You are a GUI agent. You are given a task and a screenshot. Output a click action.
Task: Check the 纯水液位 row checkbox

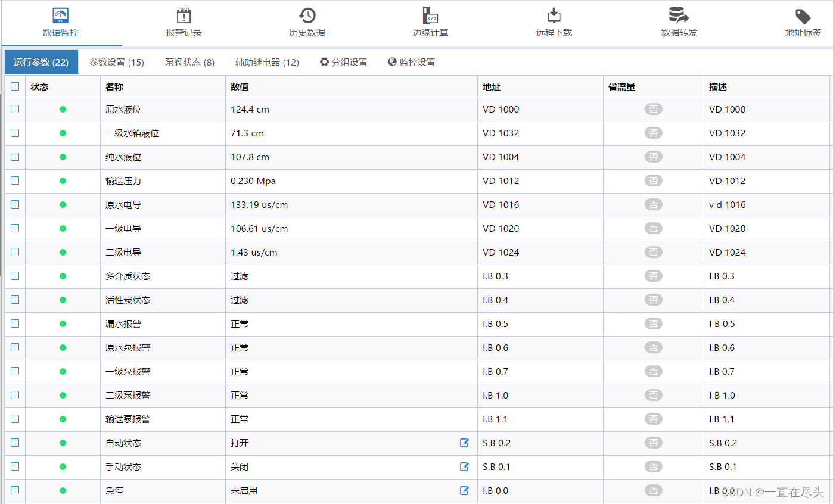15,157
